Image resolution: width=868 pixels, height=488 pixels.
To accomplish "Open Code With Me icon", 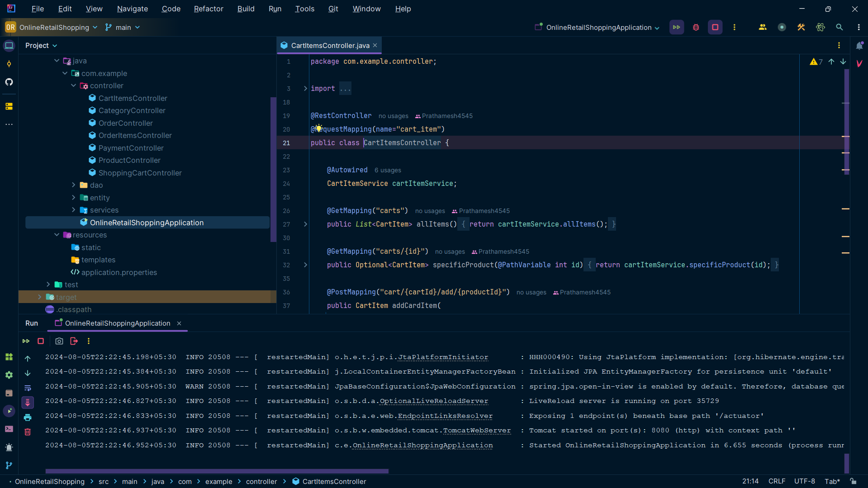I will click(763, 27).
